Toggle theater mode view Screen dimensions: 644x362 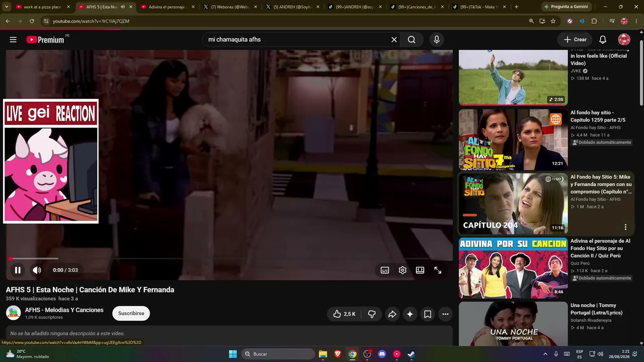coord(420,270)
